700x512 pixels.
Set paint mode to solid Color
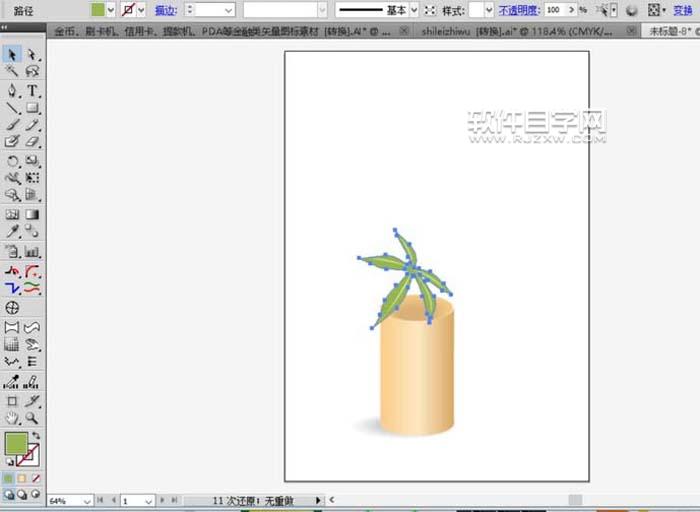coord(8,479)
